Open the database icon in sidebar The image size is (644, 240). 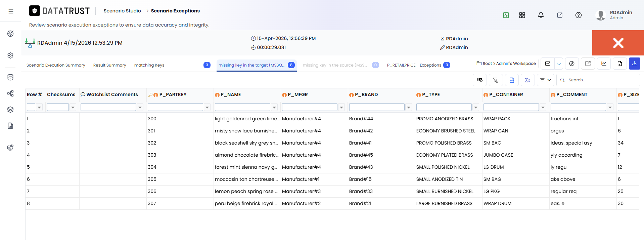[10, 77]
